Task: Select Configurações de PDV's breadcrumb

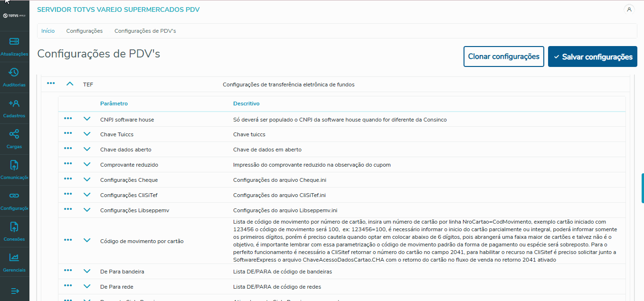Action: pos(145,31)
